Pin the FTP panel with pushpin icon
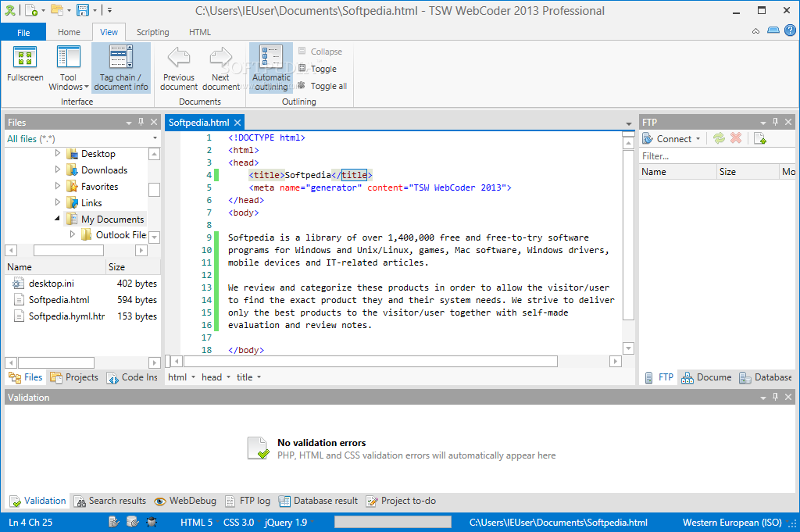Image resolution: width=800 pixels, height=532 pixels. (775, 122)
